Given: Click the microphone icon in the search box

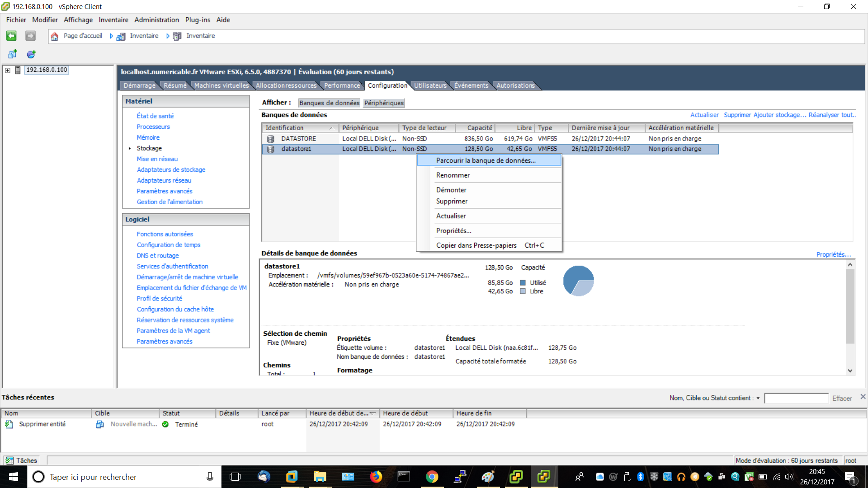Looking at the screenshot, I should coord(210,477).
